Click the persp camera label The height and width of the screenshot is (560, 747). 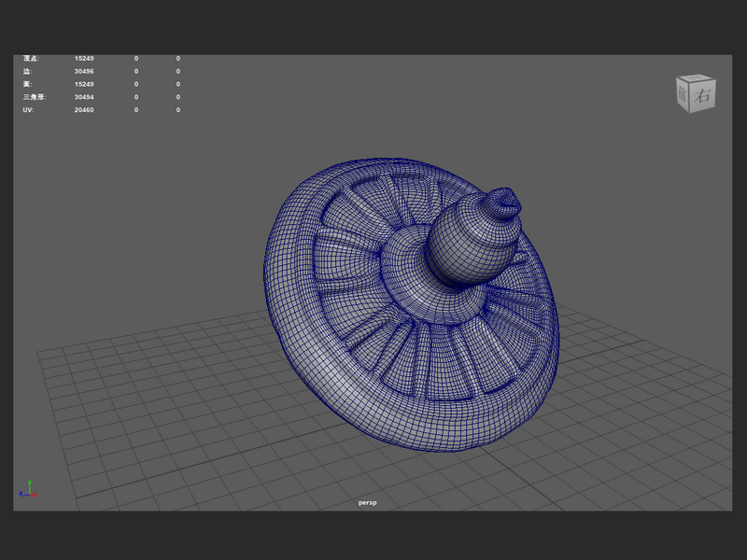click(x=367, y=502)
